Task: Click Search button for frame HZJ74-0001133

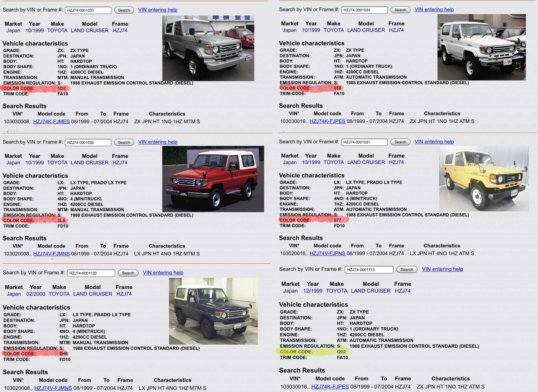Action: (x=128, y=273)
